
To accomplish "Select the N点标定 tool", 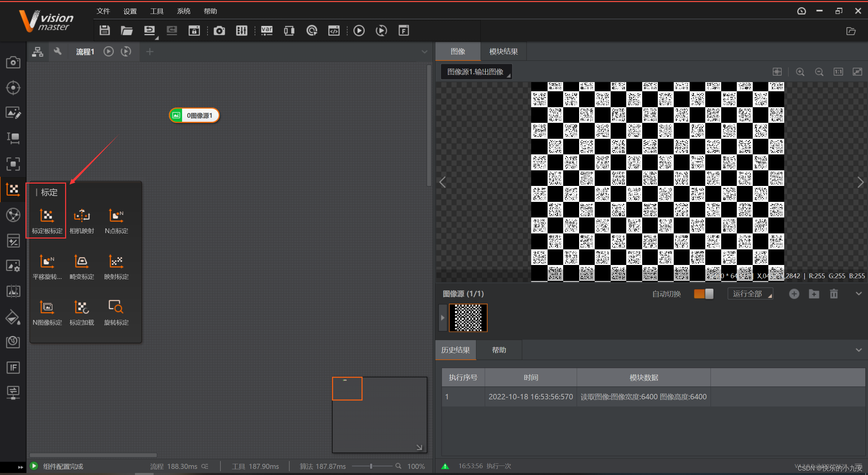I will pos(116,221).
